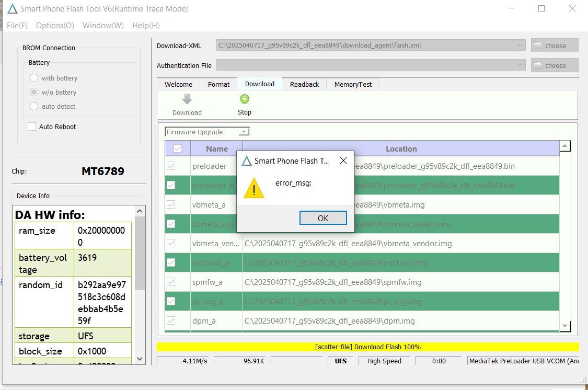Screen dimensions: 588x390
Task: Click the Device Info scroll-up arrow
Action: click(x=140, y=211)
